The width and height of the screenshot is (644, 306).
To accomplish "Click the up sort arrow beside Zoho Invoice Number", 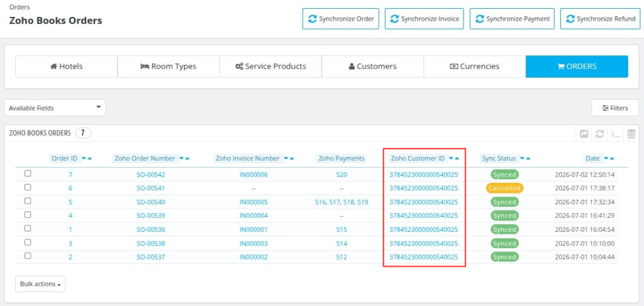I will (292, 158).
